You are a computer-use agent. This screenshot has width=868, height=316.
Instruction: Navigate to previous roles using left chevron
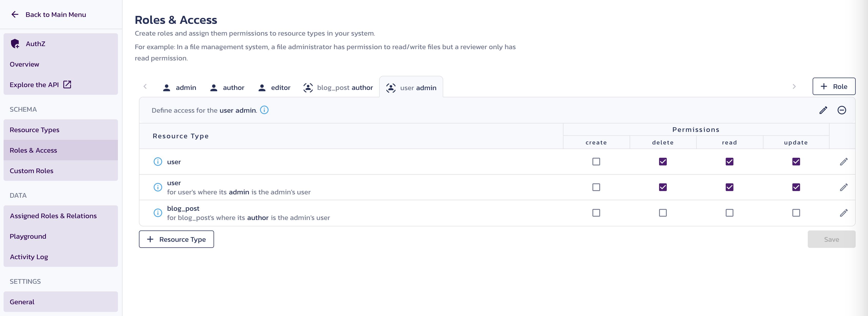click(145, 86)
